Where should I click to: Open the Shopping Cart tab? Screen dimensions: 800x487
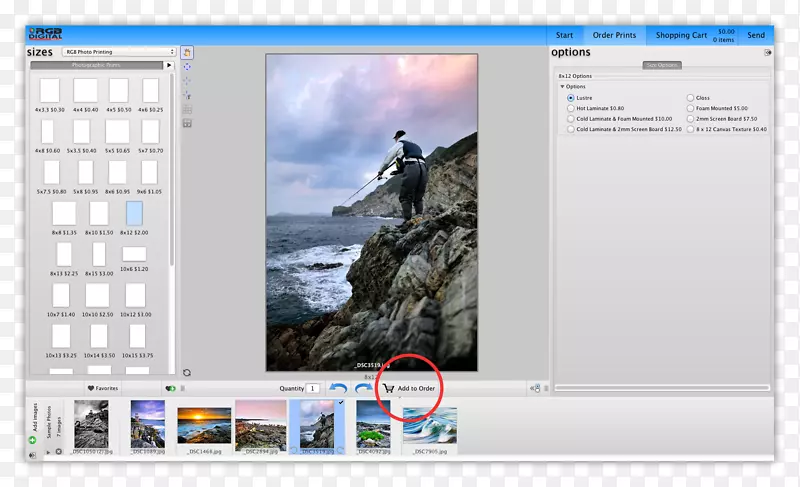point(681,35)
